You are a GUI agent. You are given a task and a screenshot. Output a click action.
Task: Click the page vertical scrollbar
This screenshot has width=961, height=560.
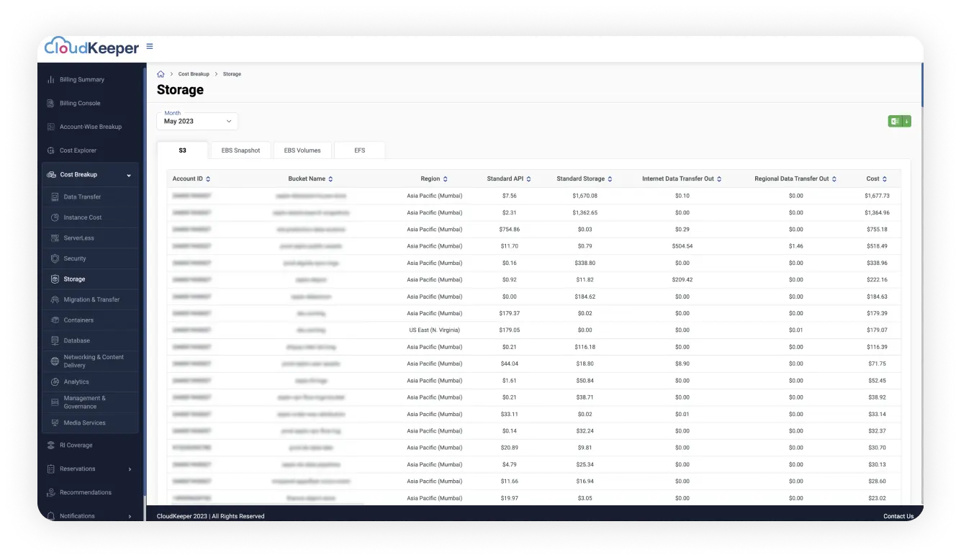click(922, 85)
